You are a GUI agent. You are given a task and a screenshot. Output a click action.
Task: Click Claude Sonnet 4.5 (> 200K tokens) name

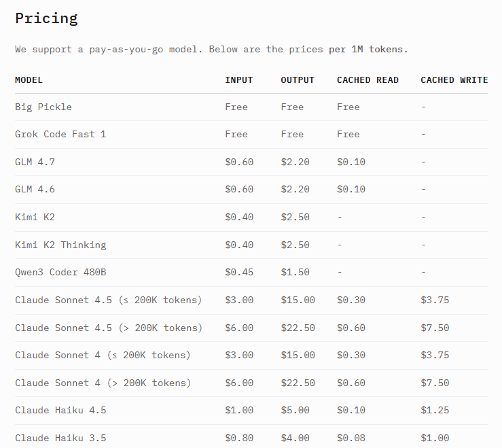pos(109,328)
